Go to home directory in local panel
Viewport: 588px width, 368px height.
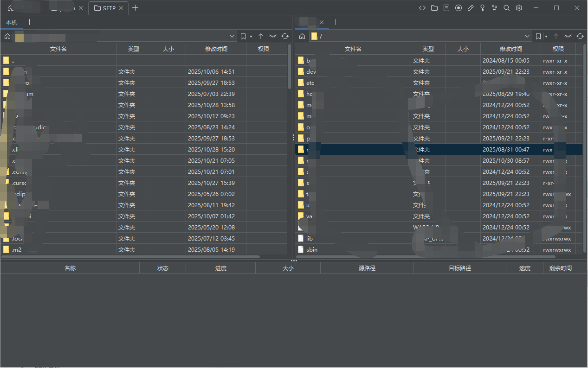tap(7, 36)
